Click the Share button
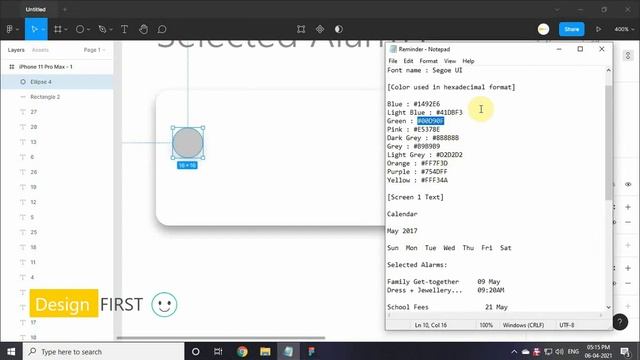The width and height of the screenshot is (640, 360). point(571,29)
